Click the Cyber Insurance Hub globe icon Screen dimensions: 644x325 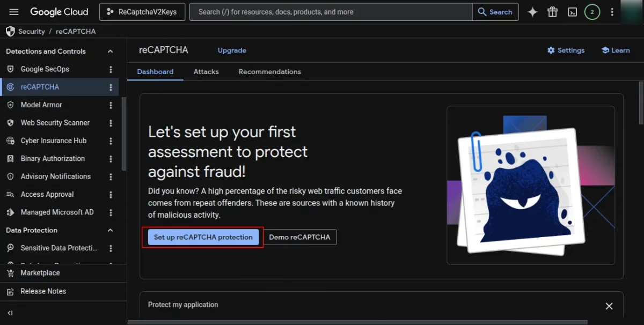click(x=10, y=141)
